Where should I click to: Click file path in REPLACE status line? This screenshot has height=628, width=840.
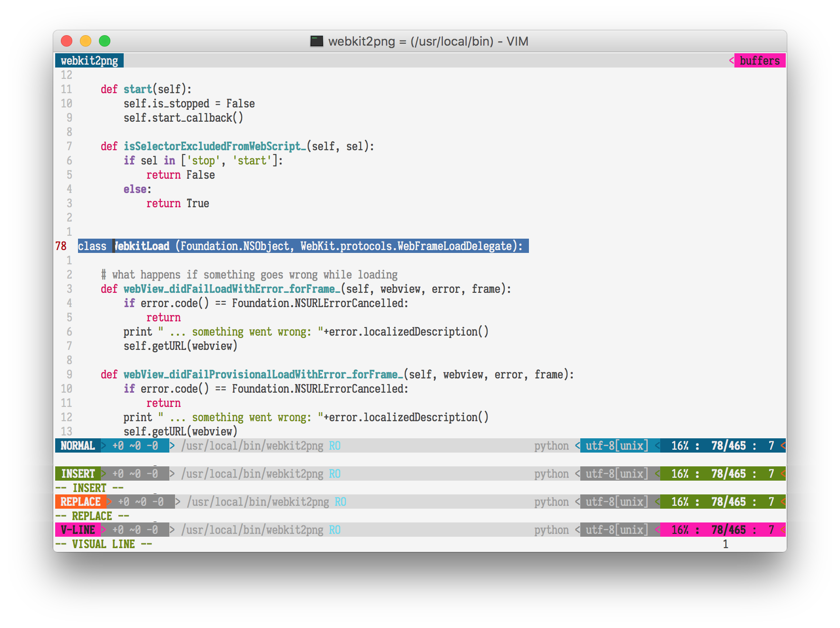click(258, 502)
